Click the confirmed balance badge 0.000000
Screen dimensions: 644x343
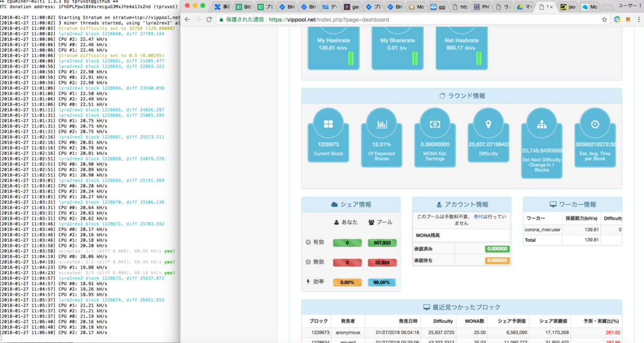(x=497, y=249)
